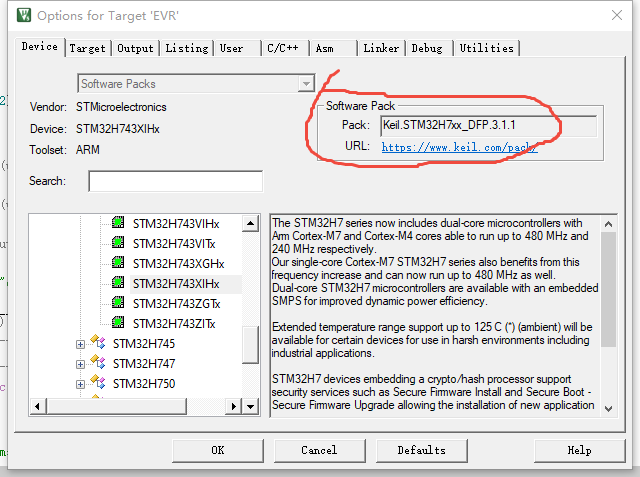Open Help for this dialog
Image resolution: width=640 pixels, height=477 pixels.
click(579, 450)
